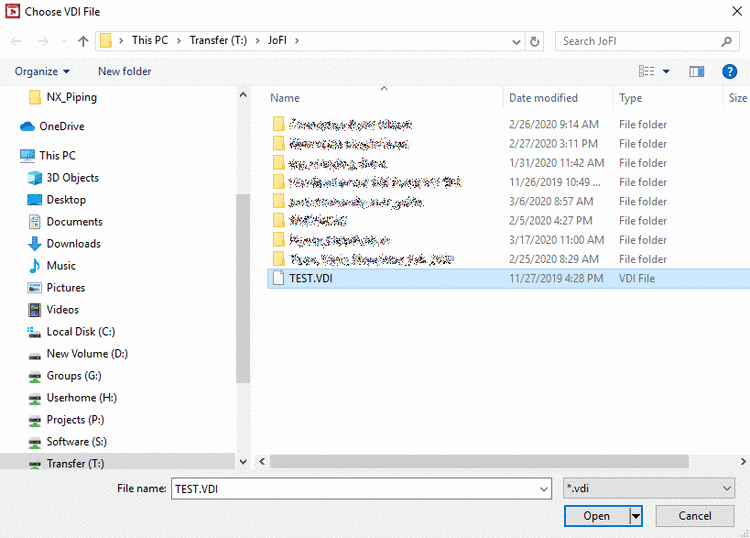
Task: Select This PC in the sidebar
Action: click(x=48, y=155)
